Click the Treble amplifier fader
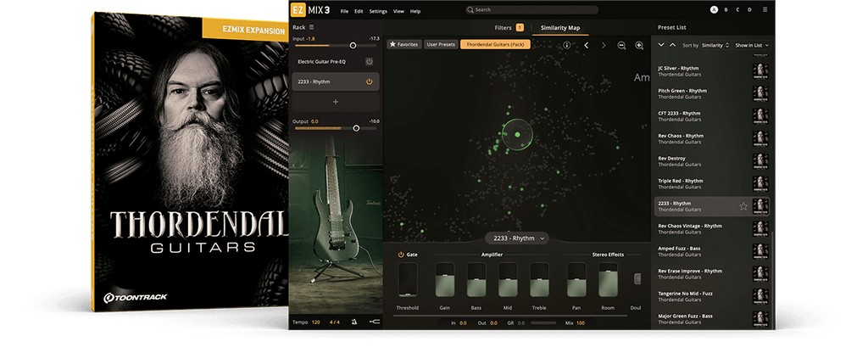868x353 pixels. point(539,280)
